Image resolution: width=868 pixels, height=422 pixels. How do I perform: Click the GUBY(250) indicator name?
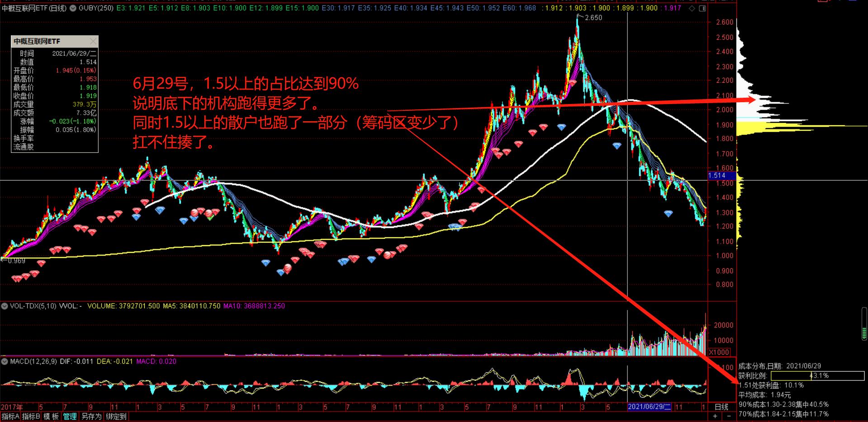(x=96, y=8)
